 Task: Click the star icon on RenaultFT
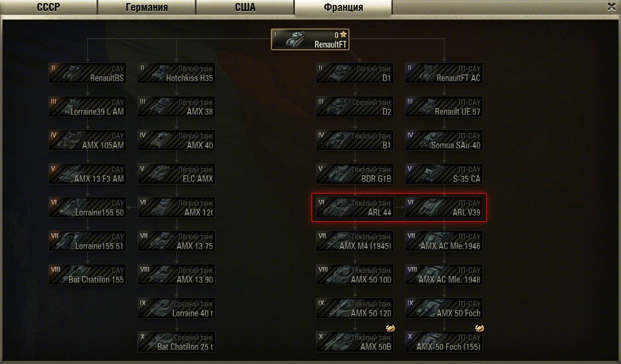[x=343, y=34]
